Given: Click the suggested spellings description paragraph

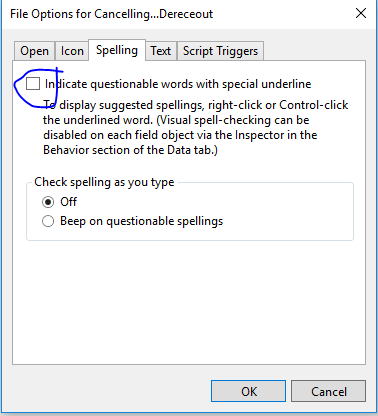Looking at the screenshot, I should (x=196, y=127).
